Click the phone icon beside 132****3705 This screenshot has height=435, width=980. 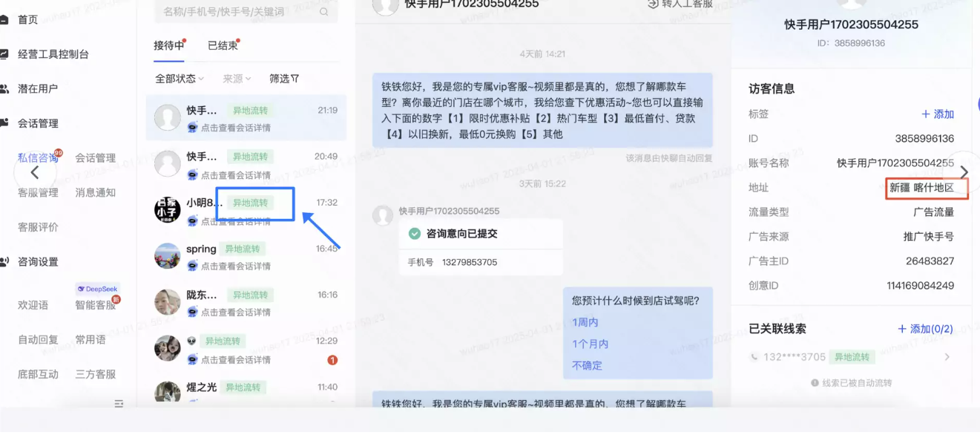[754, 357]
